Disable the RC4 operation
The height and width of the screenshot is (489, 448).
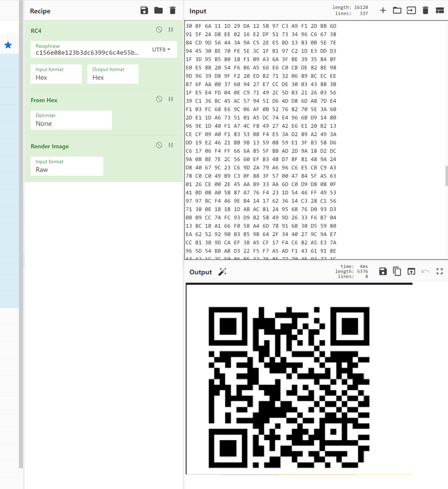(x=159, y=30)
